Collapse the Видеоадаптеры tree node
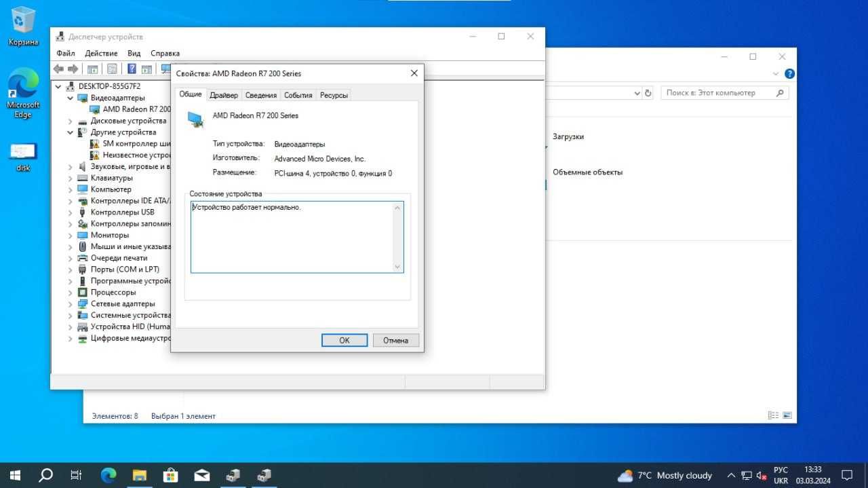This screenshot has width=868, height=488. pyautogui.click(x=71, y=98)
